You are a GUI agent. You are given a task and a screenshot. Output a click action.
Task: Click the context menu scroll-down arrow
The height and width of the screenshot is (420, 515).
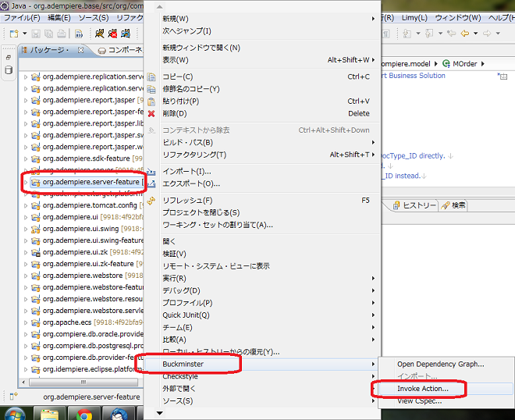point(160,413)
